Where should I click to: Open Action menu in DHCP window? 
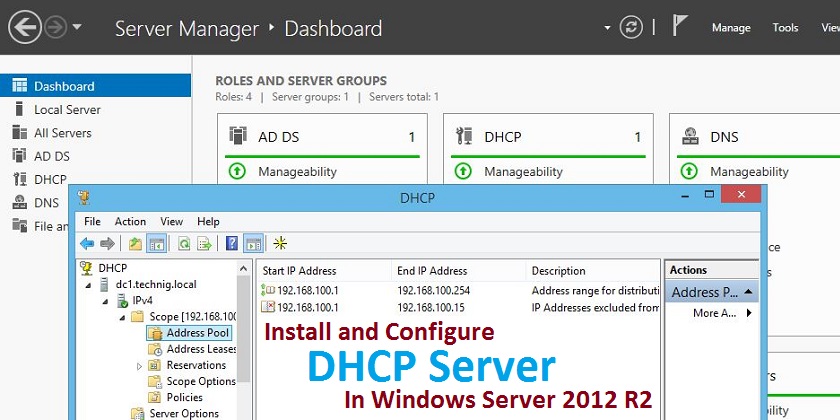[130, 221]
